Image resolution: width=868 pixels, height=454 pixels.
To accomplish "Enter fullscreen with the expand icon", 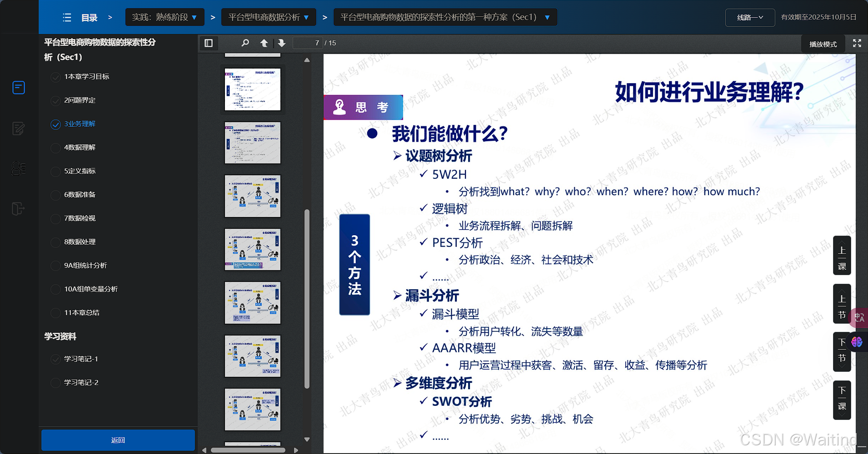I will tap(857, 43).
